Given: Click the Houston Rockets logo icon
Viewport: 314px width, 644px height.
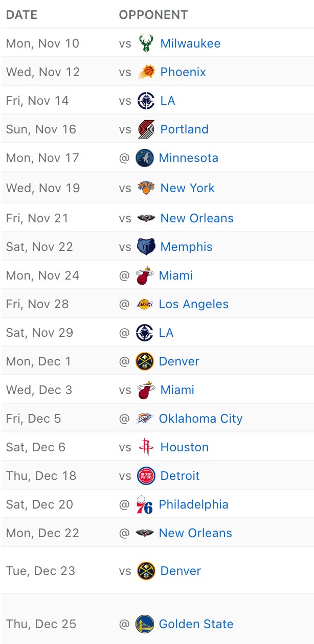Looking at the screenshot, I should pyautogui.click(x=146, y=447).
